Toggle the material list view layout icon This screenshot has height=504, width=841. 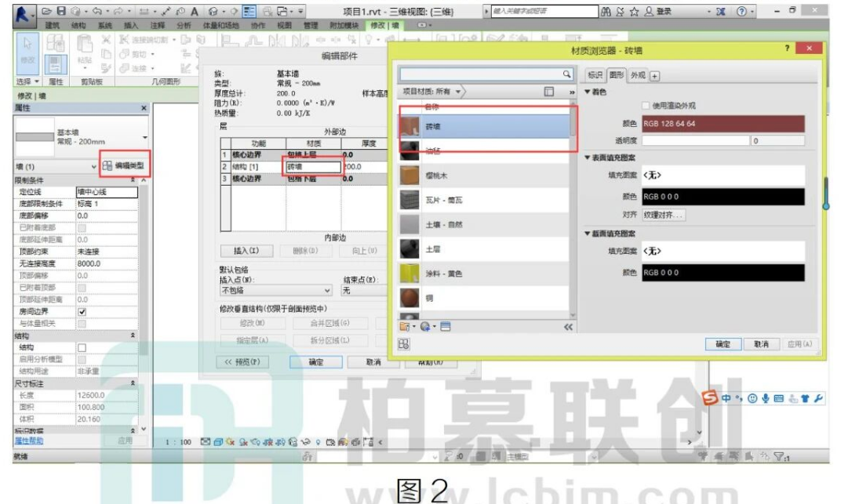click(x=548, y=92)
